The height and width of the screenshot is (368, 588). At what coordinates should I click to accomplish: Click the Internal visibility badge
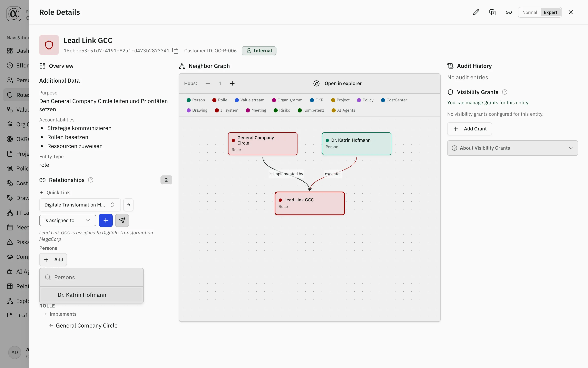click(x=259, y=51)
